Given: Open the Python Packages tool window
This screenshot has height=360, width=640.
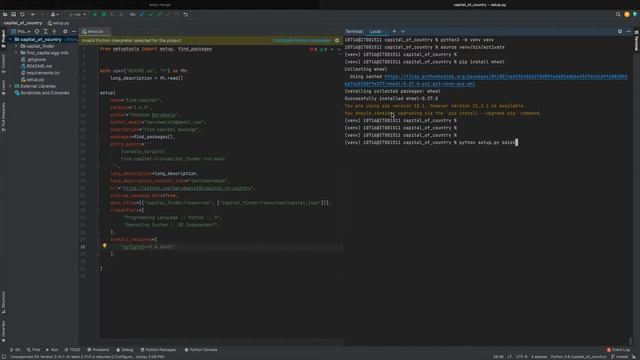Looking at the screenshot, I should [158, 350].
